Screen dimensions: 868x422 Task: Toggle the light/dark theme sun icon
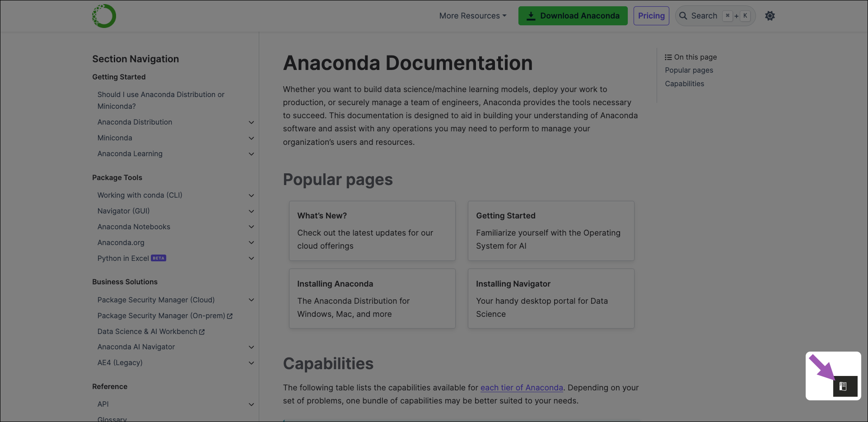tap(770, 16)
